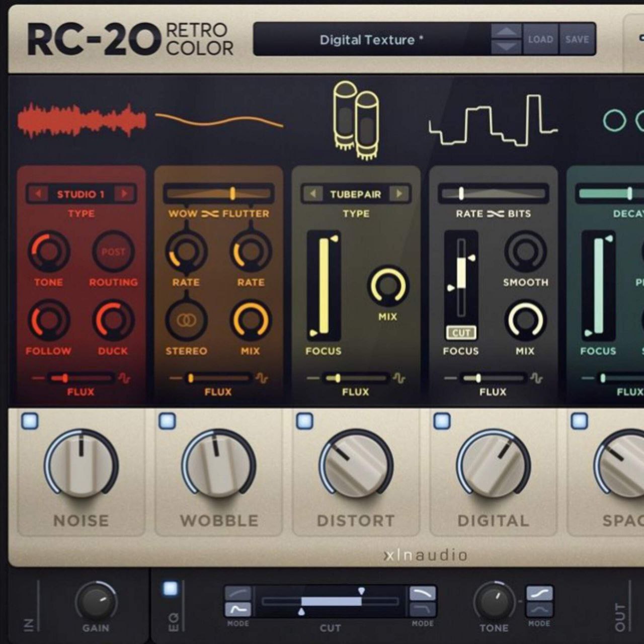Click the large DISTORT amount knob
Image resolution: width=644 pixels, height=644 pixels.
point(356,466)
